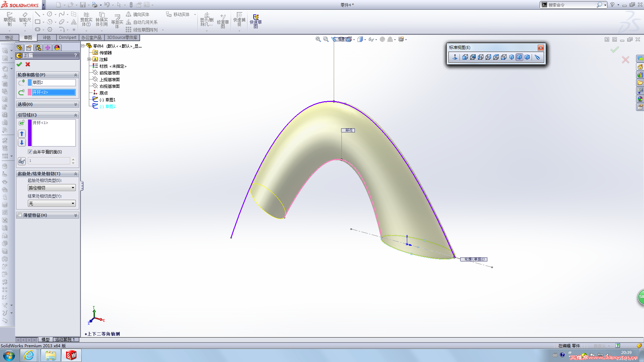Enable the 薄壁特征 thin feature checkbox
The image size is (644, 362).
20,215
